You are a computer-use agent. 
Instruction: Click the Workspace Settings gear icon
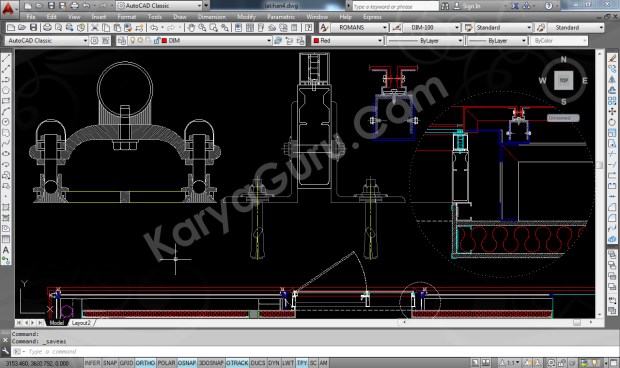[95, 41]
